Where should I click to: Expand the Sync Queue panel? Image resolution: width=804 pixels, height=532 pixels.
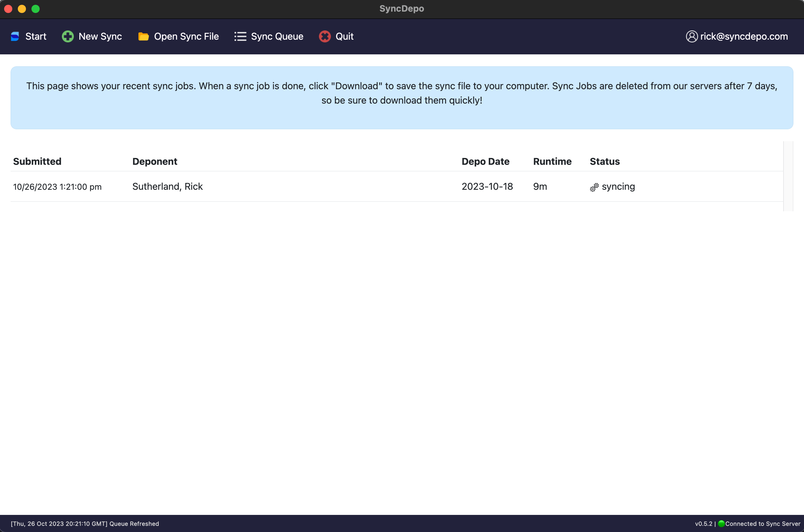point(268,36)
